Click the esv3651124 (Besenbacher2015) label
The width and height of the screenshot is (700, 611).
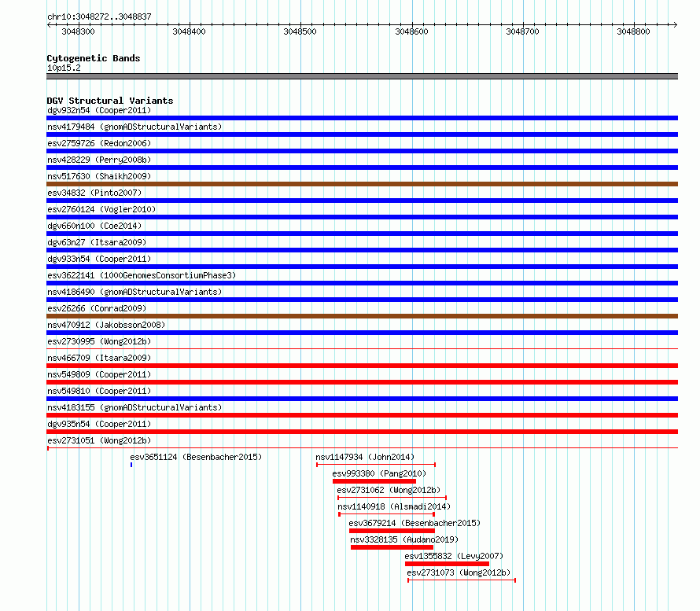pyautogui.click(x=196, y=457)
